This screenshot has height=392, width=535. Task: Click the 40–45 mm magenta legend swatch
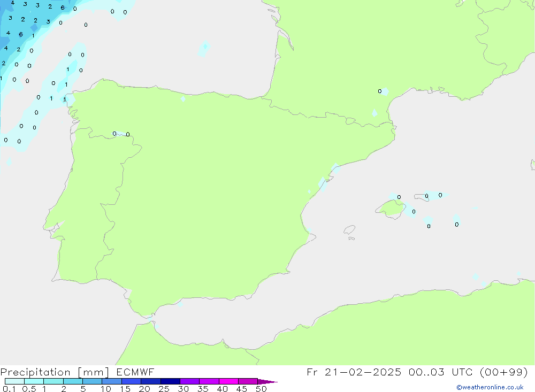coord(228,381)
